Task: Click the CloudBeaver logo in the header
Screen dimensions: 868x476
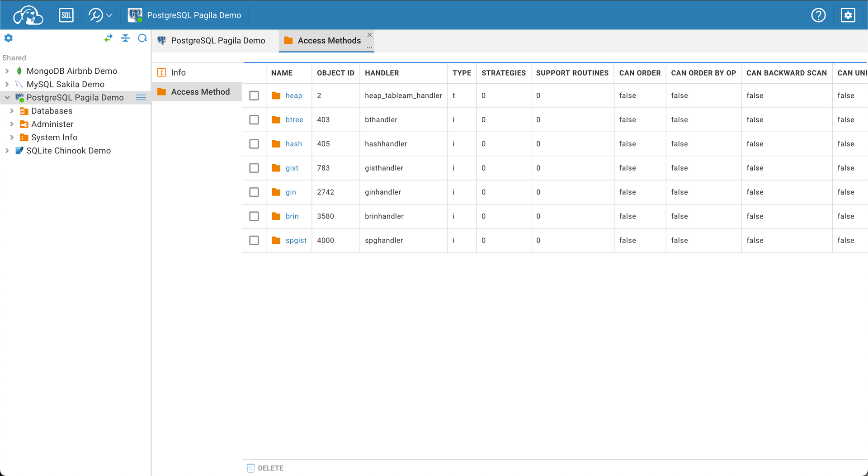Action: (27, 15)
